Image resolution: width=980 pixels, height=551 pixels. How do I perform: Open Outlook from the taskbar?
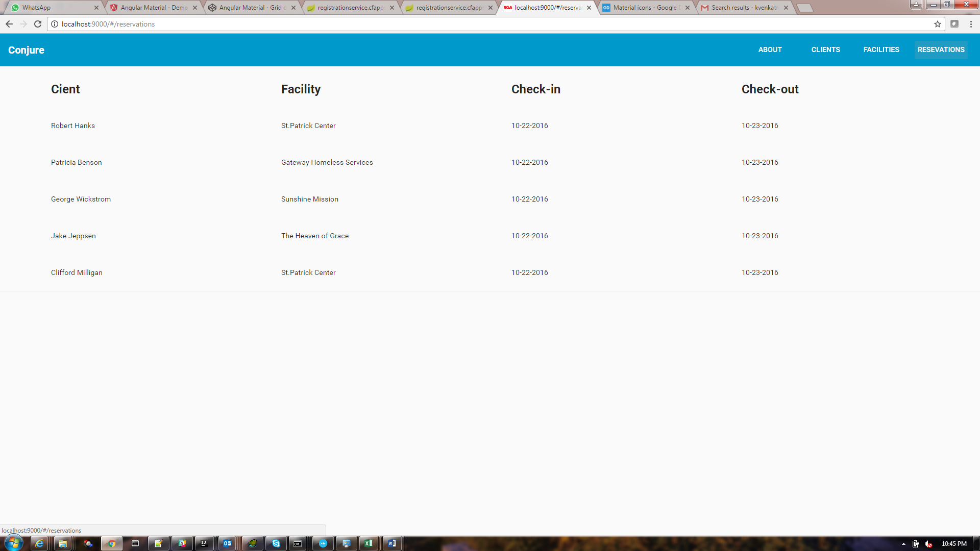(227, 543)
